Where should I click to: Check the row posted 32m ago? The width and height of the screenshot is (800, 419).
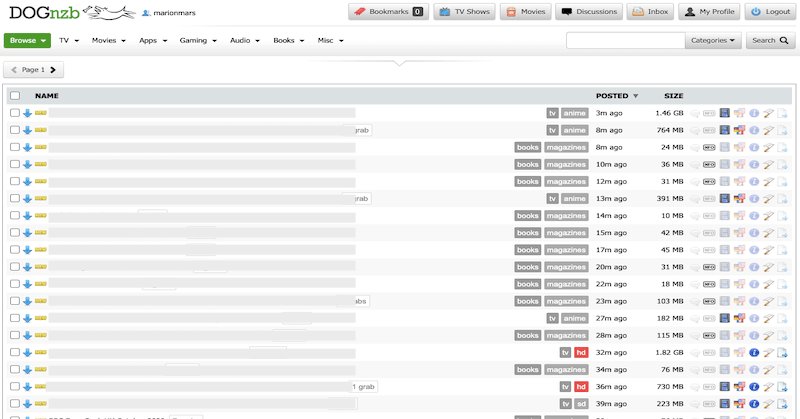[15, 352]
